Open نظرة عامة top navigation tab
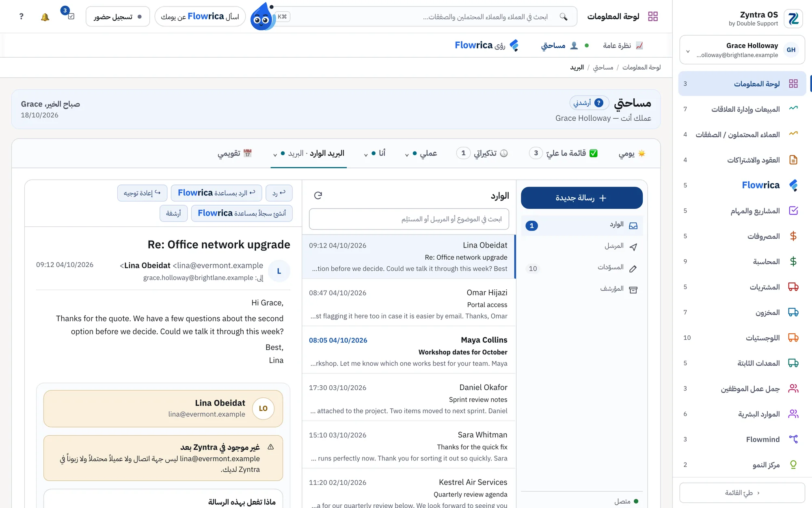The image size is (812, 508). tap(623, 46)
